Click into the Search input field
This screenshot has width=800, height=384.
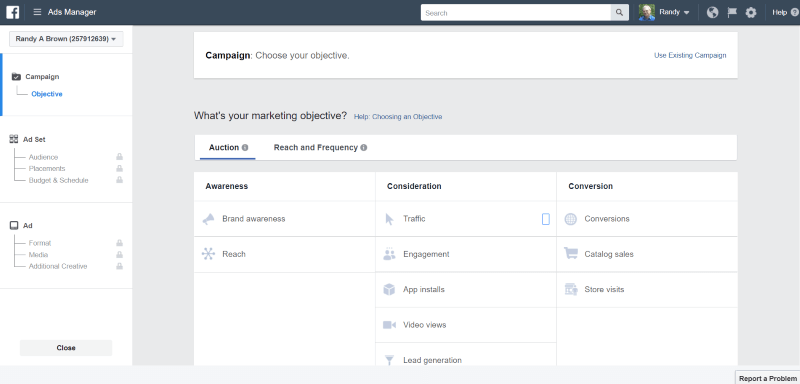pyautogui.click(x=516, y=13)
